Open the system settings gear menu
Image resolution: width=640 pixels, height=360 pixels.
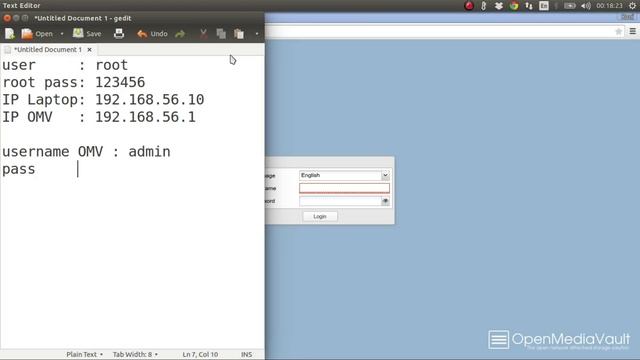[632, 6]
